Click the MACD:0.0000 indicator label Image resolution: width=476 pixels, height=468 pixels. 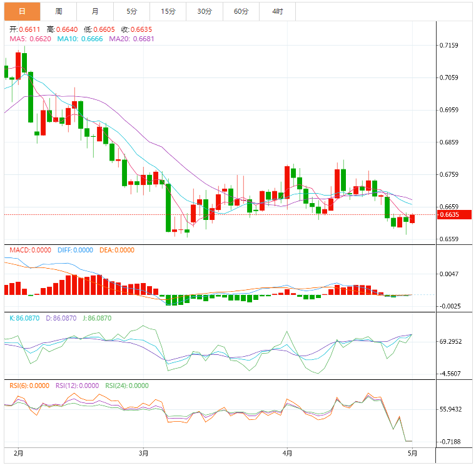31,250
